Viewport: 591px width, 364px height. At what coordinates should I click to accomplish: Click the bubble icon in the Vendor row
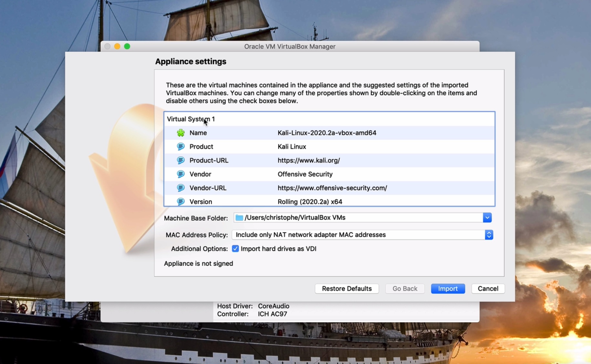(x=181, y=174)
